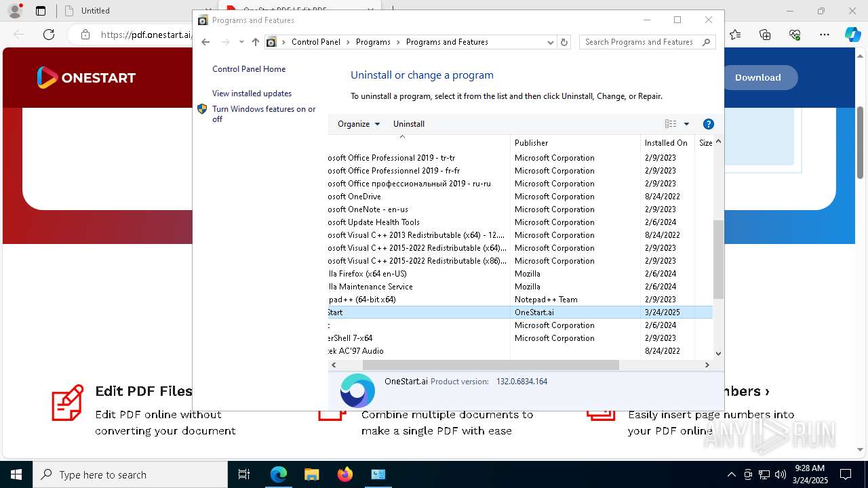Screen dimensions: 868x488
Task: Open Edge Collections icon
Action: tap(765, 35)
